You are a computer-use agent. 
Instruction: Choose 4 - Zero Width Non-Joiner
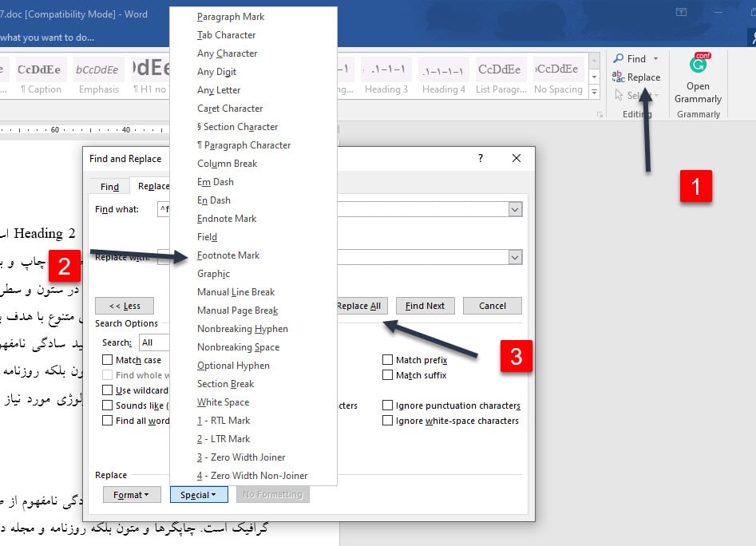pyautogui.click(x=253, y=475)
